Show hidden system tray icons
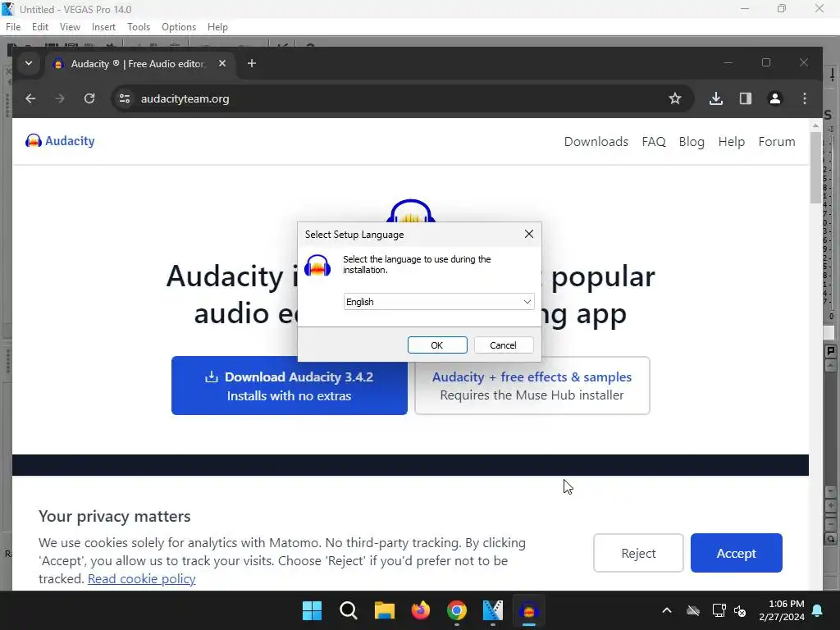 (667, 610)
